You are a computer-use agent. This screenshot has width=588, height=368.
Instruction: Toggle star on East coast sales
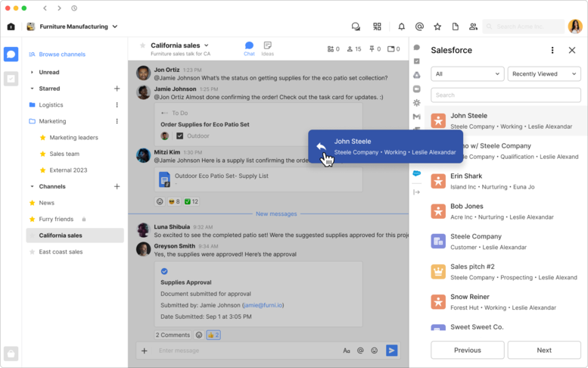point(33,251)
